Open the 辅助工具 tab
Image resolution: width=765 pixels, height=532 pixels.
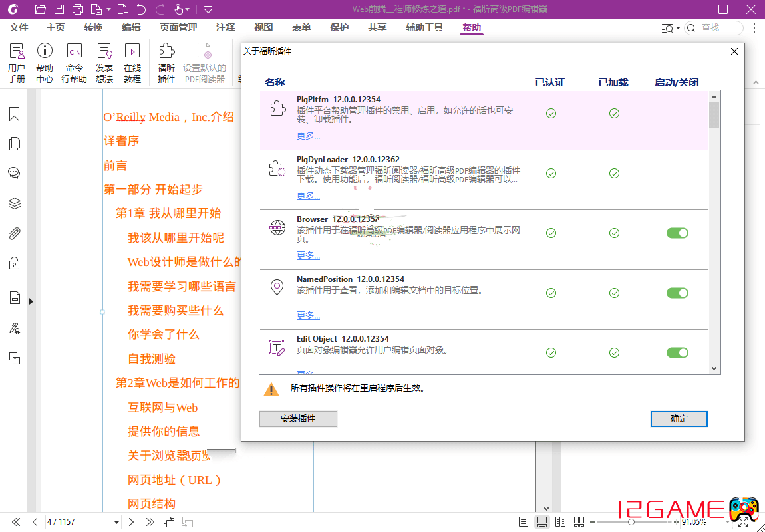[424, 28]
